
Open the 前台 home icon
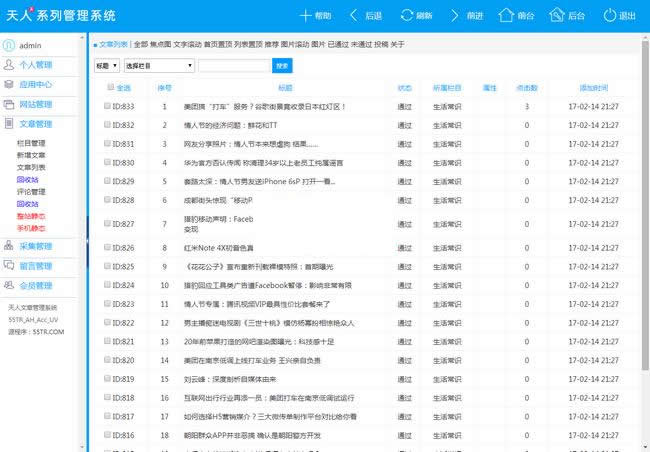506,16
